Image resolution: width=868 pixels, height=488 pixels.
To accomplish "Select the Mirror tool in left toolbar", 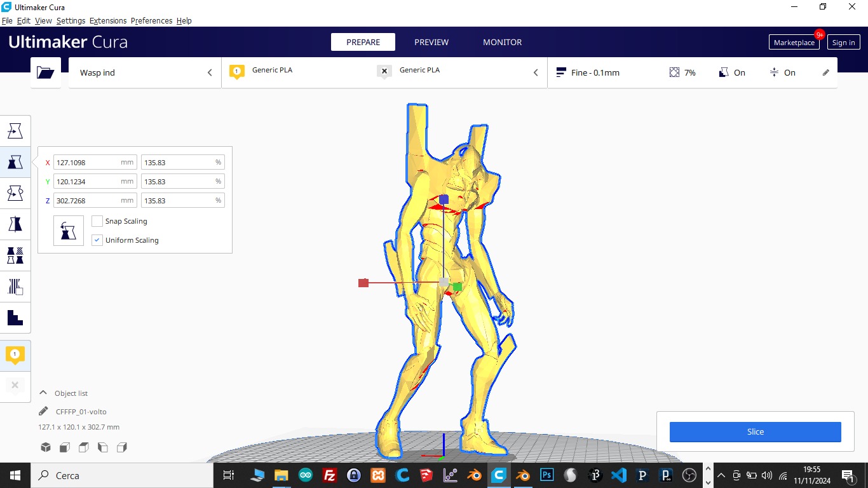I will (x=15, y=224).
